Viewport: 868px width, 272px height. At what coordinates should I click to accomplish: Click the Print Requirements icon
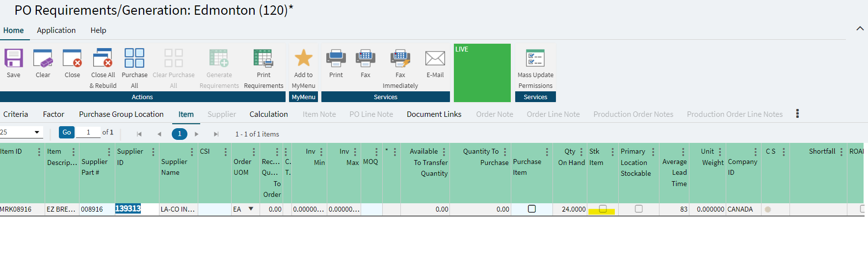(x=263, y=58)
